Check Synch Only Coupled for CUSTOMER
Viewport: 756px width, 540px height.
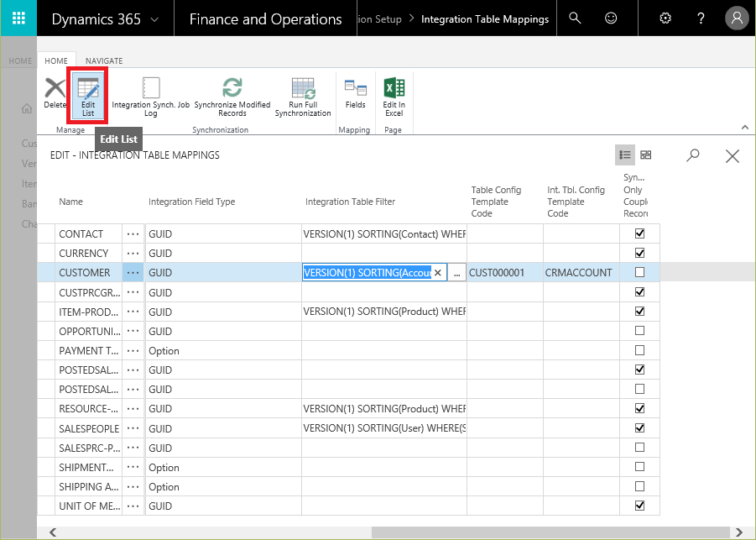click(x=640, y=272)
